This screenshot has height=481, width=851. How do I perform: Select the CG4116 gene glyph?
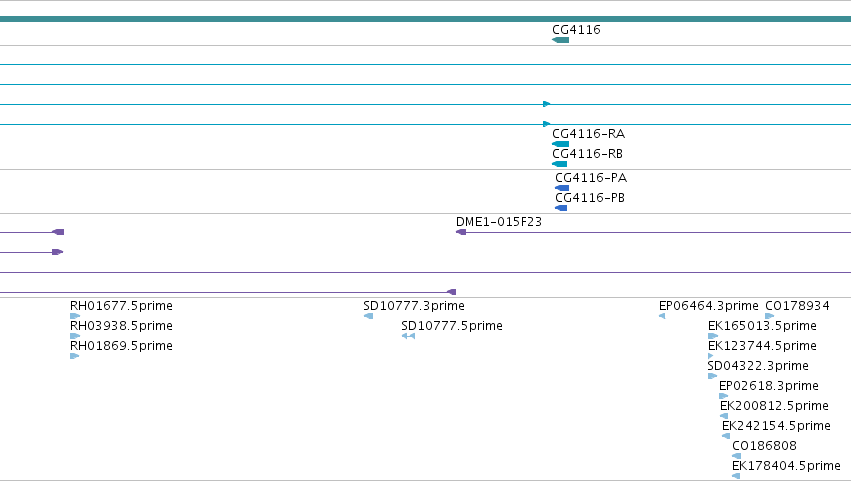561,40
